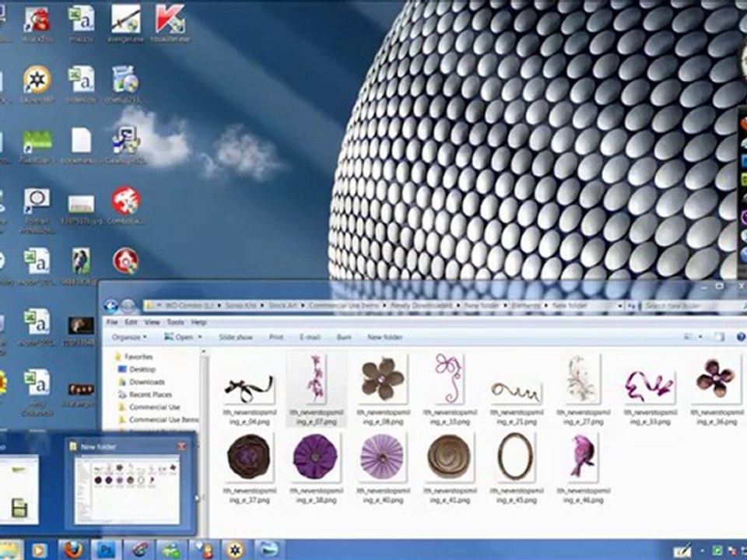The height and width of the screenshot is (560, 747).
Task: Select Desktop in the navigation pane
Action: [137, 369]
